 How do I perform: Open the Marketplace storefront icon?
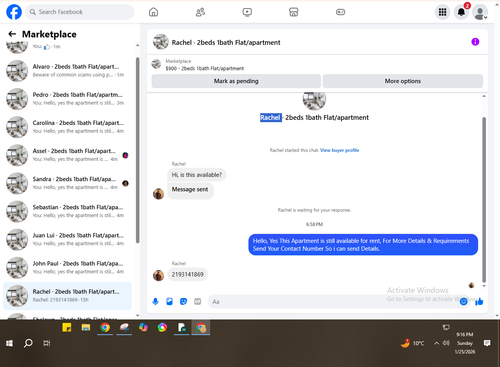coord(294,12)
